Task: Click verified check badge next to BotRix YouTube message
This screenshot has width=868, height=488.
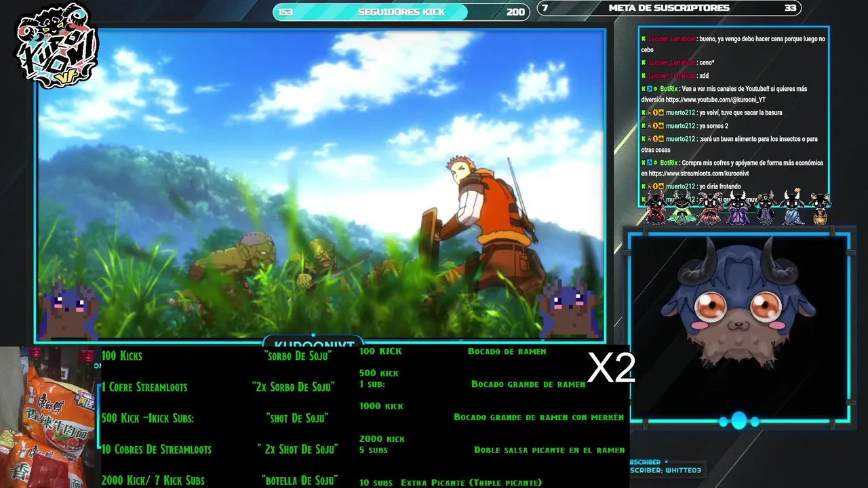Action: 656,89
